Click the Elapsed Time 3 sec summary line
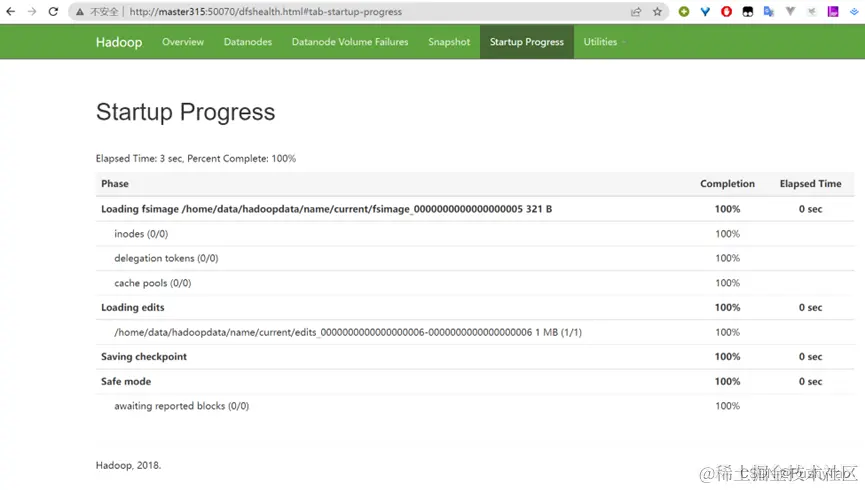Viewport: 865px width, 490px height. click(x=196, y=158)
